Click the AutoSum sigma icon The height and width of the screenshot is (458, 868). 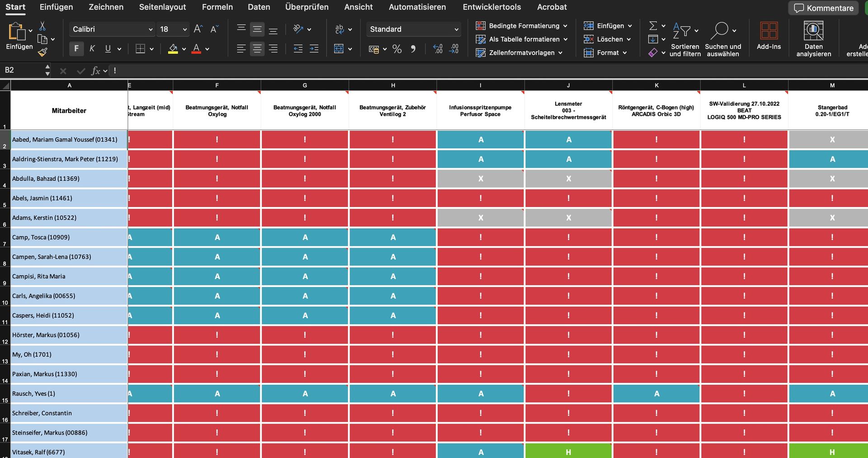(653, 26)
